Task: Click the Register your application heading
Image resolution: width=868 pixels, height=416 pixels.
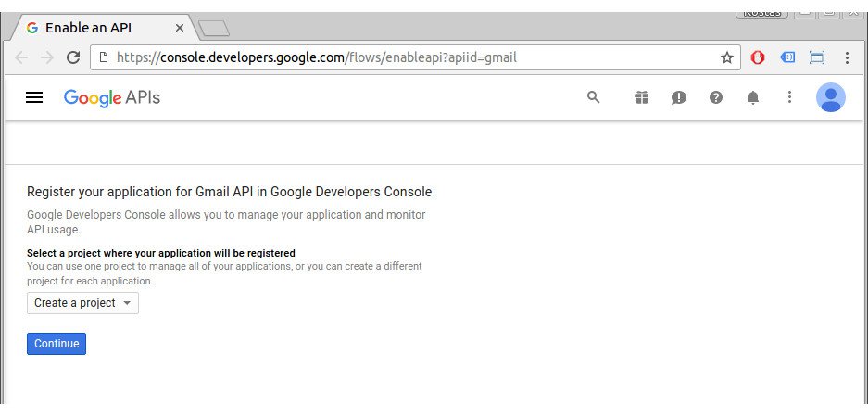Action: [x=229, y=192]
